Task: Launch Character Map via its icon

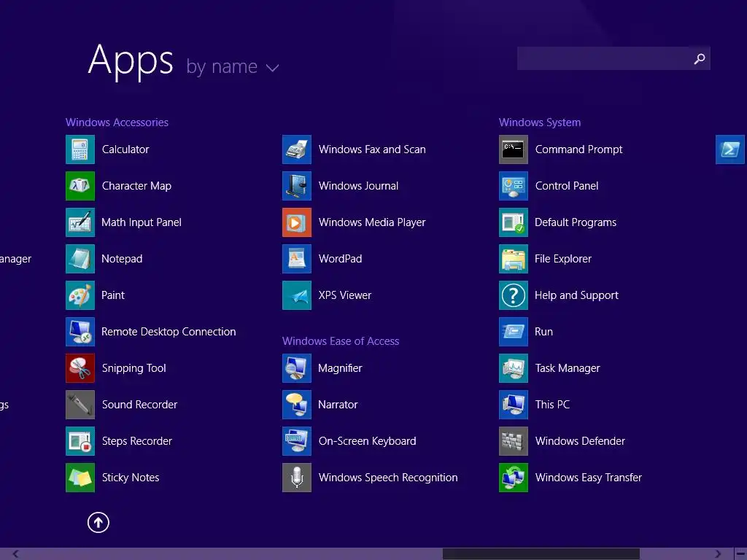Action: (80, 186)
